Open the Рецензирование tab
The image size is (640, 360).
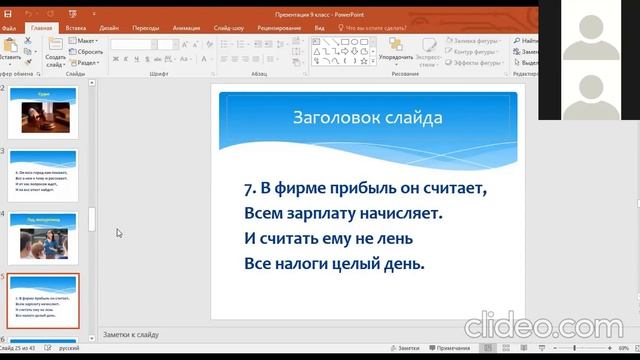pos(279,28)
